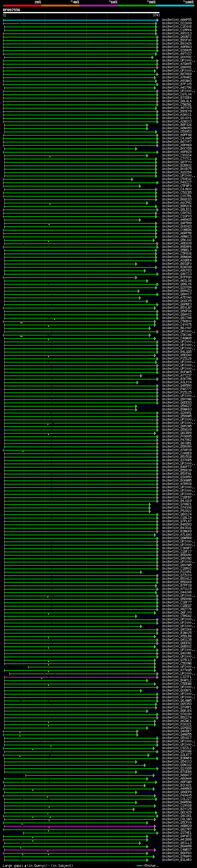The image size is (197, 868).
Task: Select hit UniRef100_Q3TKR5
Action: point(177,460)
